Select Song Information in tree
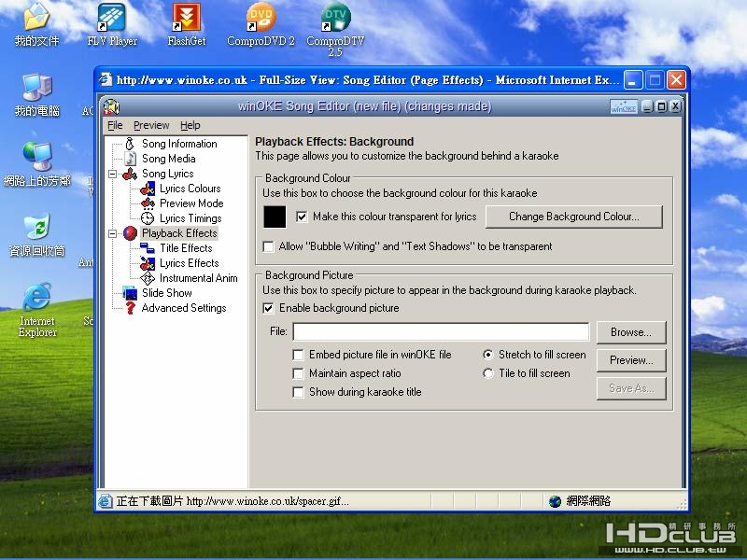 179,144
